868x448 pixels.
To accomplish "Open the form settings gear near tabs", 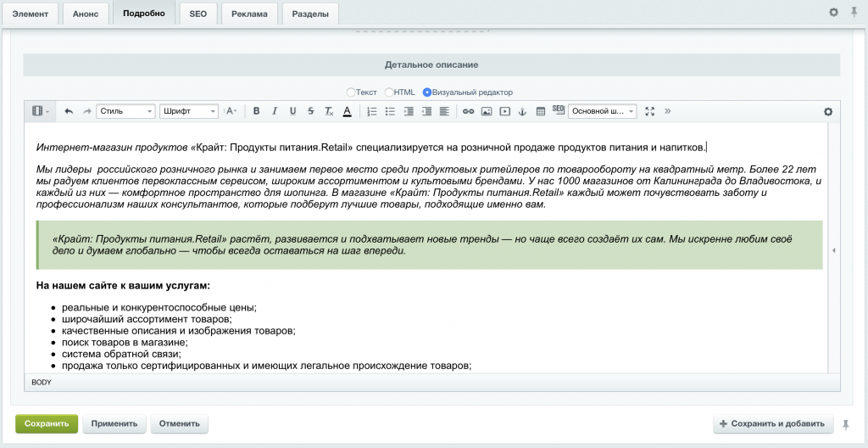I will tap(834, 12).
